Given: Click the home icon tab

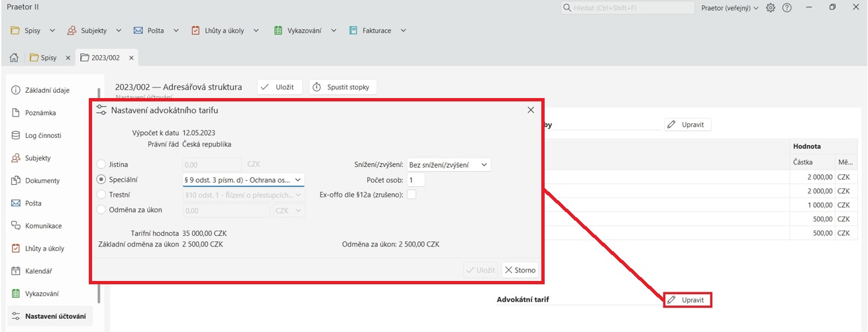Looking at the screenshot, I should [13, 58].
